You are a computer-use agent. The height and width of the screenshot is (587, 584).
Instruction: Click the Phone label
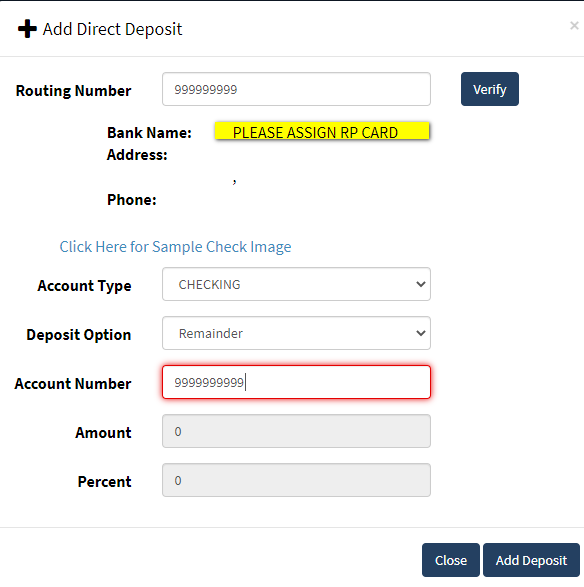131,200
